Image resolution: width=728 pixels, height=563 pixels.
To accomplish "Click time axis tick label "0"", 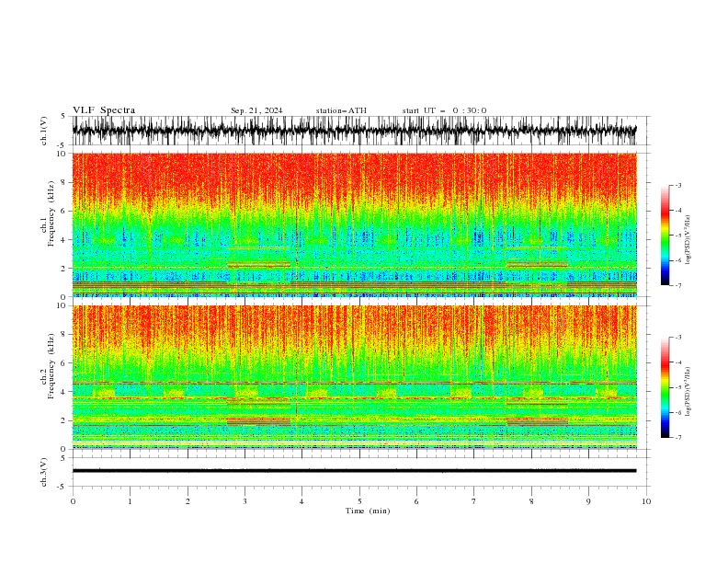I will pos(73,501).
